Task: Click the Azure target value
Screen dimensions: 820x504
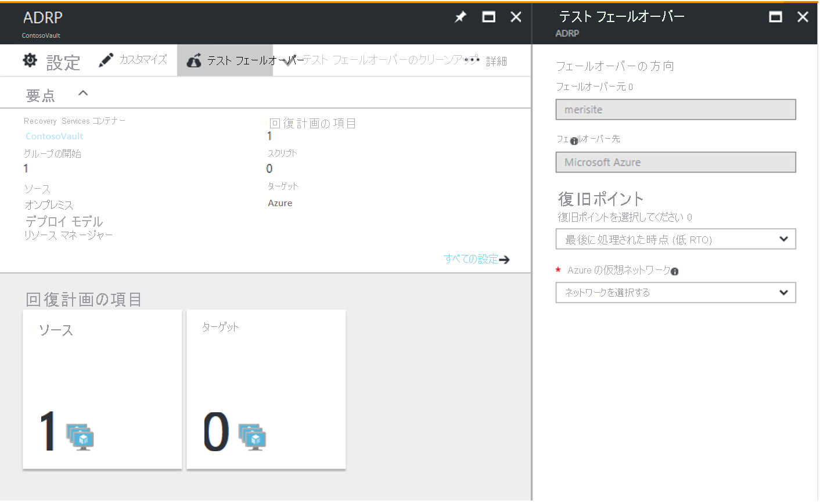Action: [280, 203]
